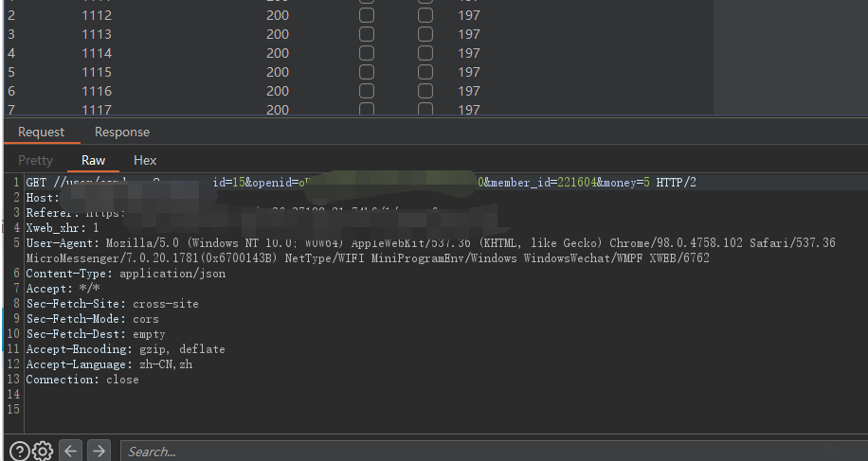Select the Raw view tab
The width and height of the screenshot is (868, 461).
point(94,161)
